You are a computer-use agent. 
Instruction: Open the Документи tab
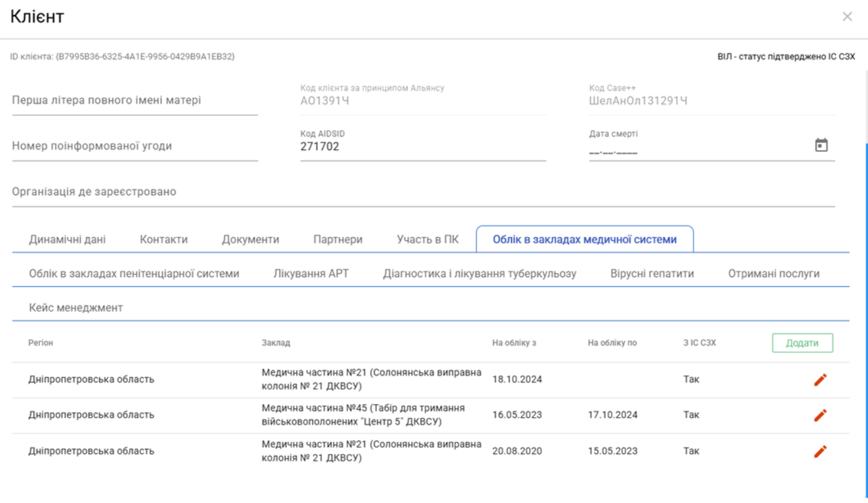click(250, 239)
